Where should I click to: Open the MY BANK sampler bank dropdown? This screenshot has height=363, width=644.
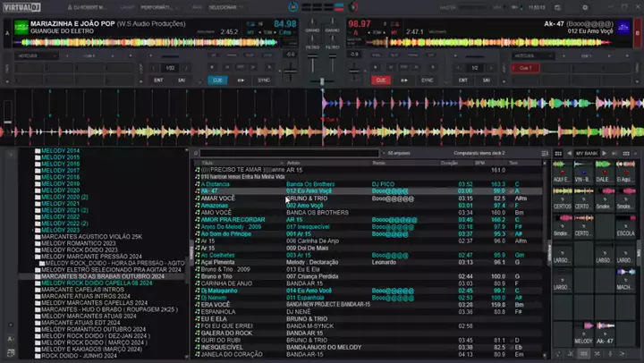pos(588,154)
